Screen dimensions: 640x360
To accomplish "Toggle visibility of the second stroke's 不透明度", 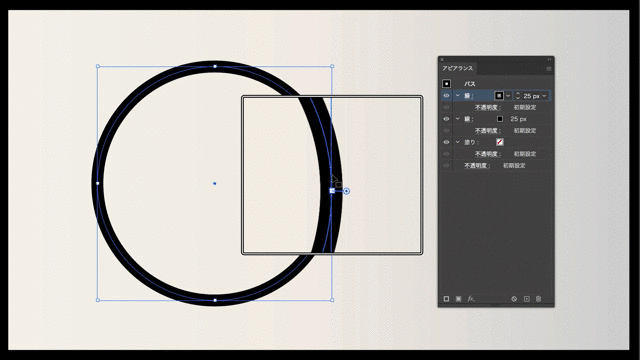I will [446, 131].
